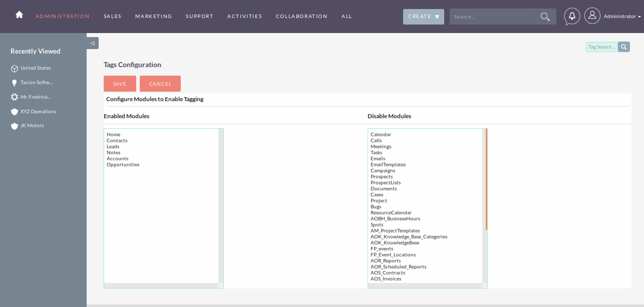644x307 pixels.
Task: Open the Marketing menu
Action: [x=153, y=17]
